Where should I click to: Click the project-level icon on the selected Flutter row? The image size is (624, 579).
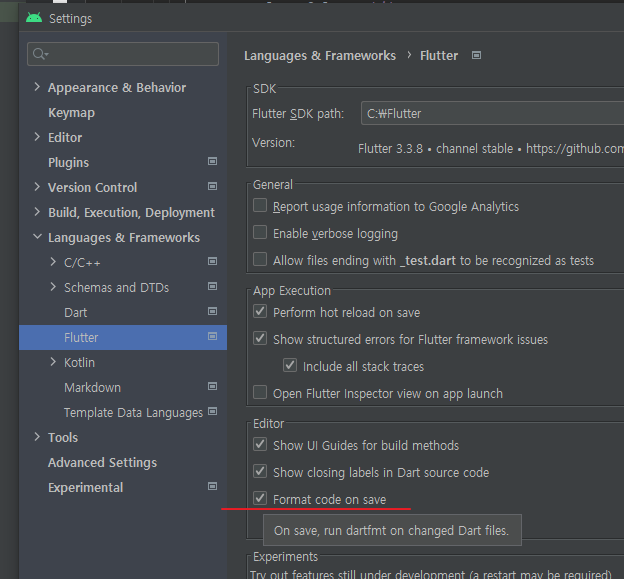213,336
